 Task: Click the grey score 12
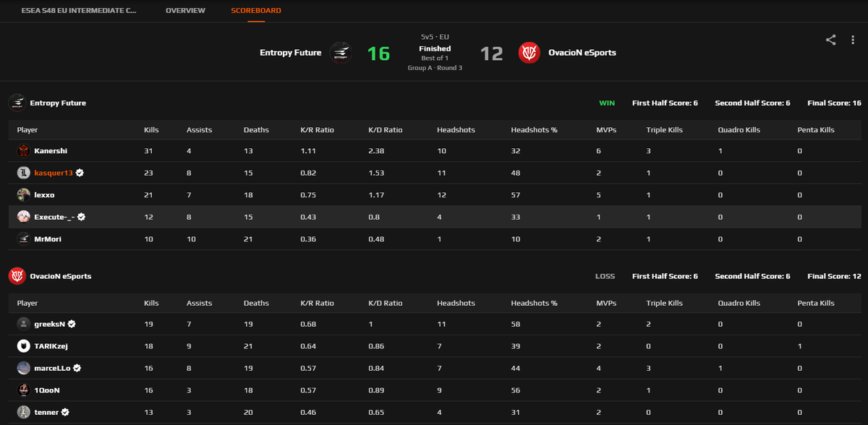tap(492, 53)
